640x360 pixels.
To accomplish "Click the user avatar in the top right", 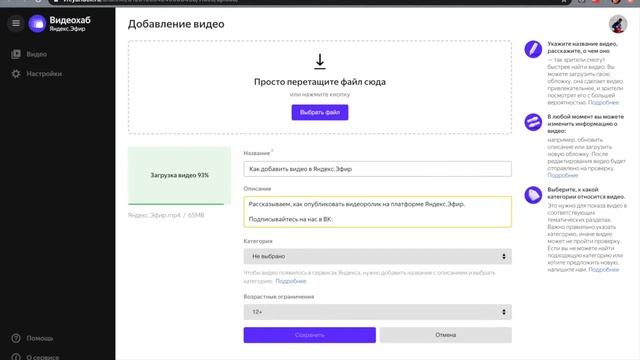I will pos(618,24).
